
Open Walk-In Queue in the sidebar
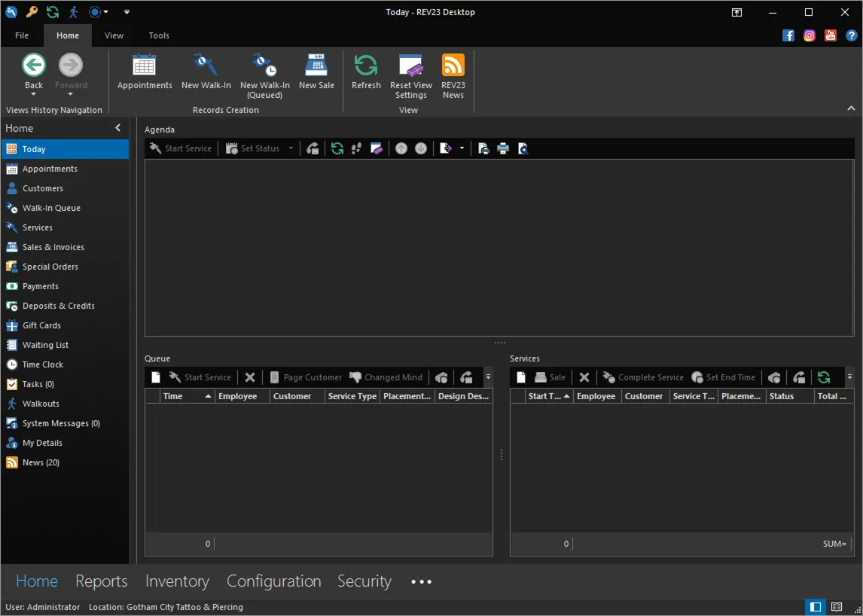pos(65,208)
